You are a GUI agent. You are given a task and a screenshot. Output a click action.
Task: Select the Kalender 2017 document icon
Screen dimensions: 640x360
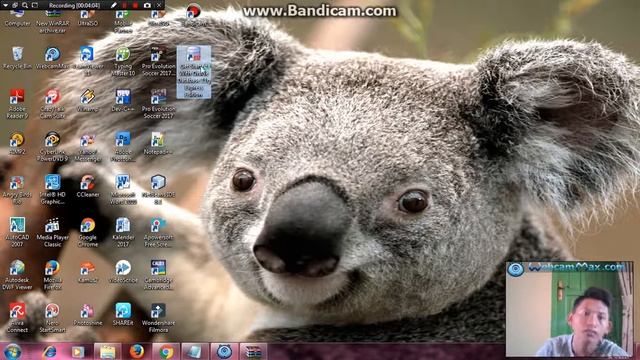tap(123, 232)
